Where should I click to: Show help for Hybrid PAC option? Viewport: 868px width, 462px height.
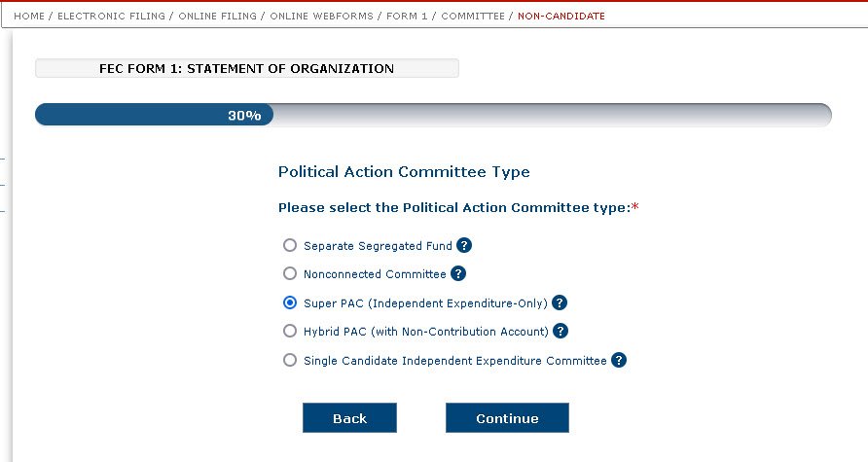tap(561, 331)
